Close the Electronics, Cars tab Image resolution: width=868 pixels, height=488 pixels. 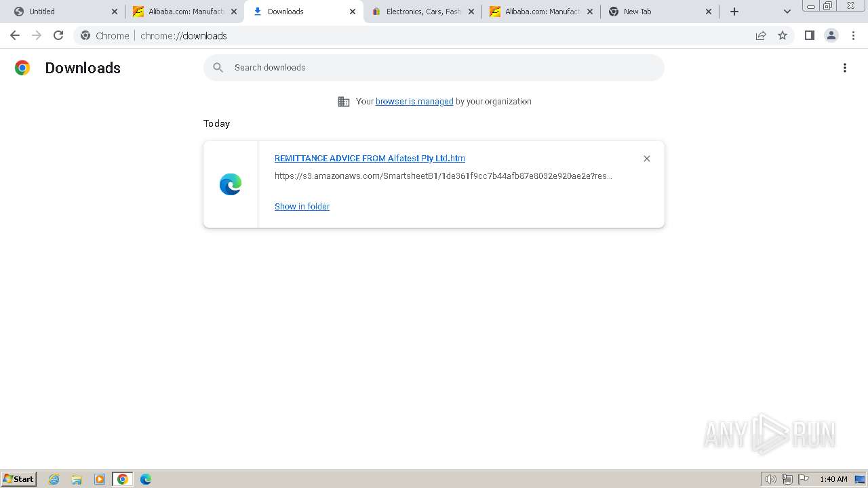tap(471, 12)
